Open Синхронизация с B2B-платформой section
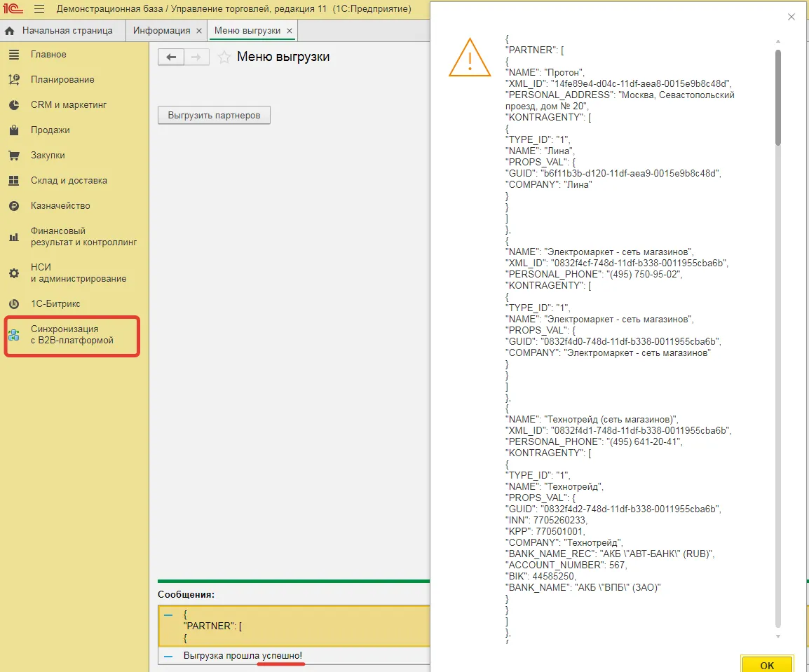The width and height of the screenshot is (809, 672). coord(72,335)
